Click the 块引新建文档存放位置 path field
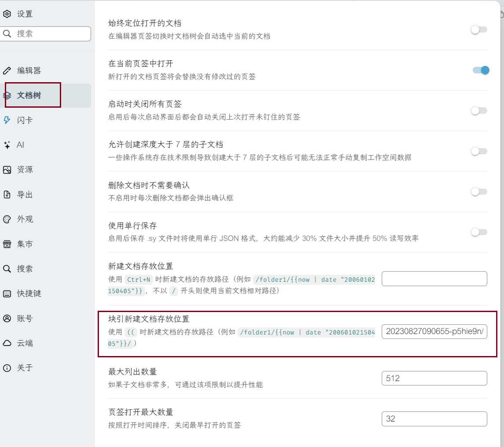This screenshot has height=447, width=504. [x=434, y=331]
